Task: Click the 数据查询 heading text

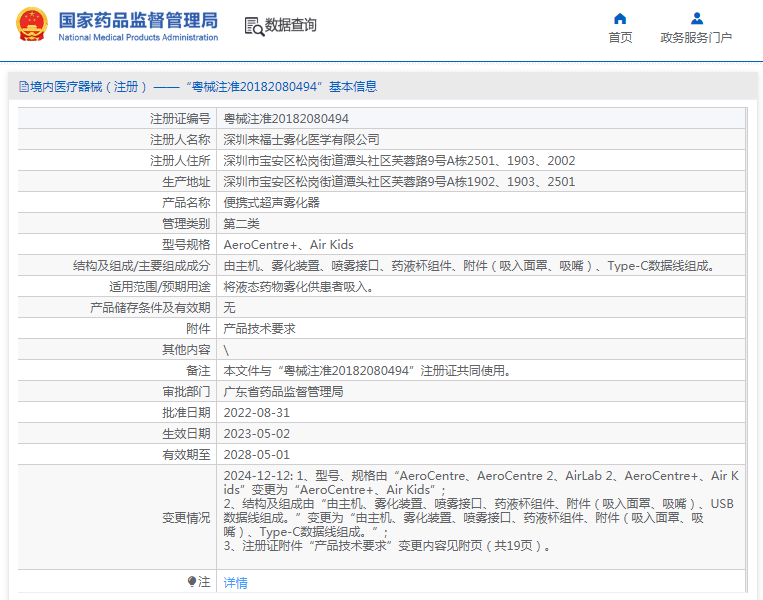Action: tap(291, 26)
